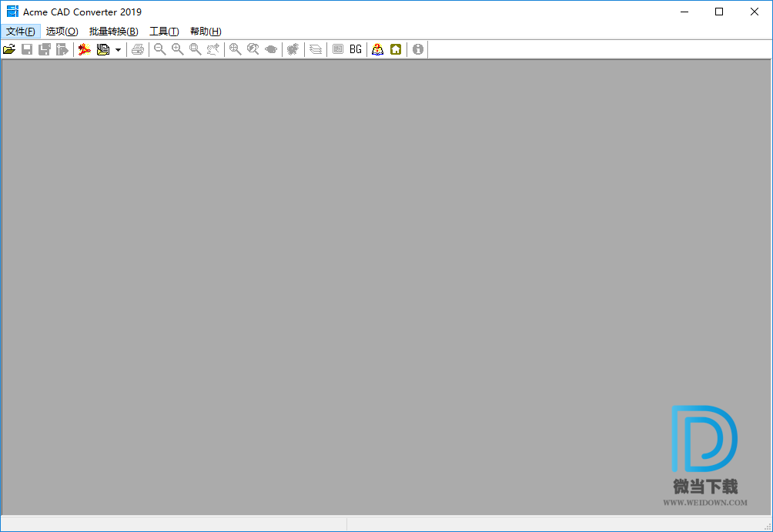Minimize the Acme CAD Converter window

(684, 12)
